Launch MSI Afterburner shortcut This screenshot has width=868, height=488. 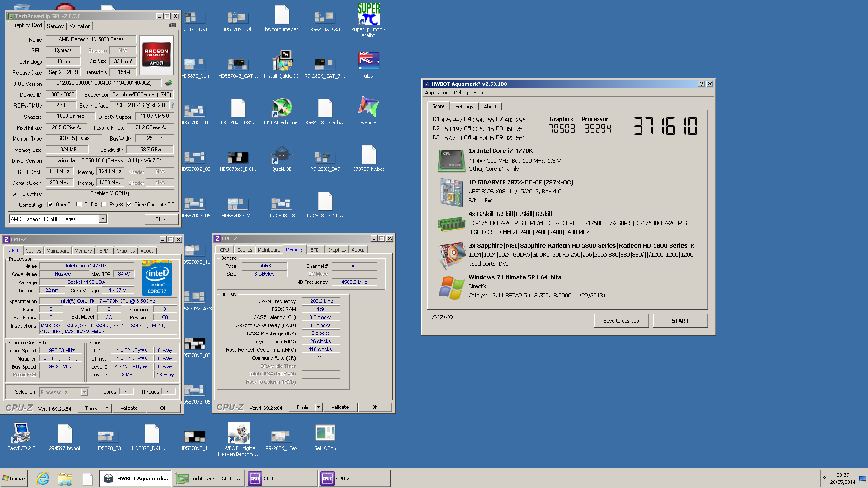(282, 111)
